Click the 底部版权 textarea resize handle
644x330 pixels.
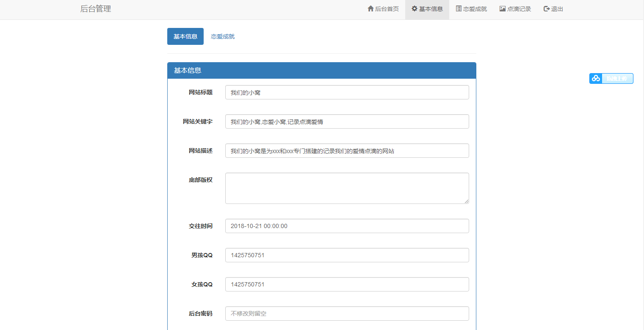pyautogui.click(x=467, y=201)
